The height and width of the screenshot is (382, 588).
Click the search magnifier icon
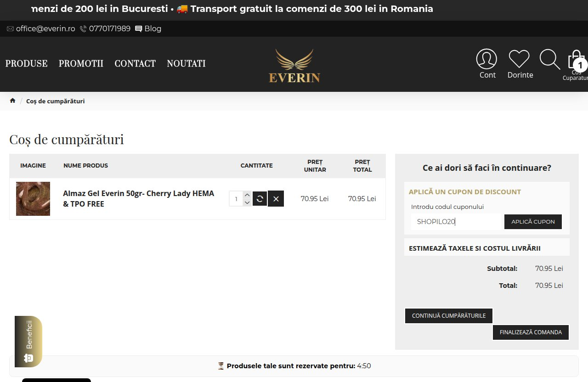(549, 59)
